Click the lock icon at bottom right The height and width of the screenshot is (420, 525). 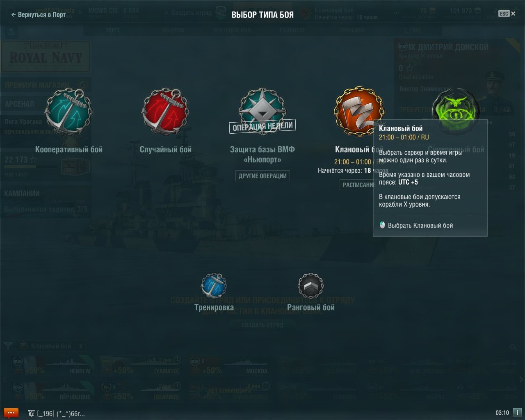(x=518, y=413)
